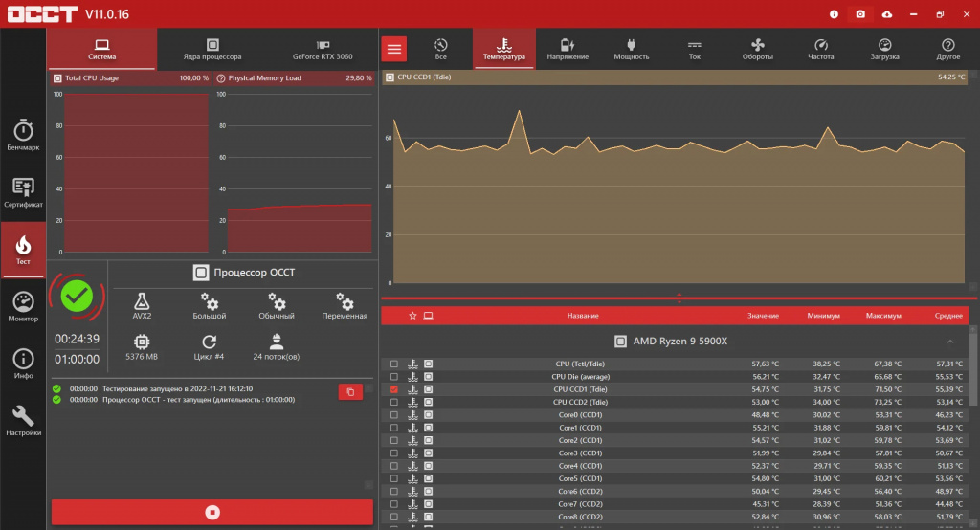The width and height of the screenshot is (980, 530).
Task: Check Core0 (CCD1) checkbox
Action: click(393, 415)
